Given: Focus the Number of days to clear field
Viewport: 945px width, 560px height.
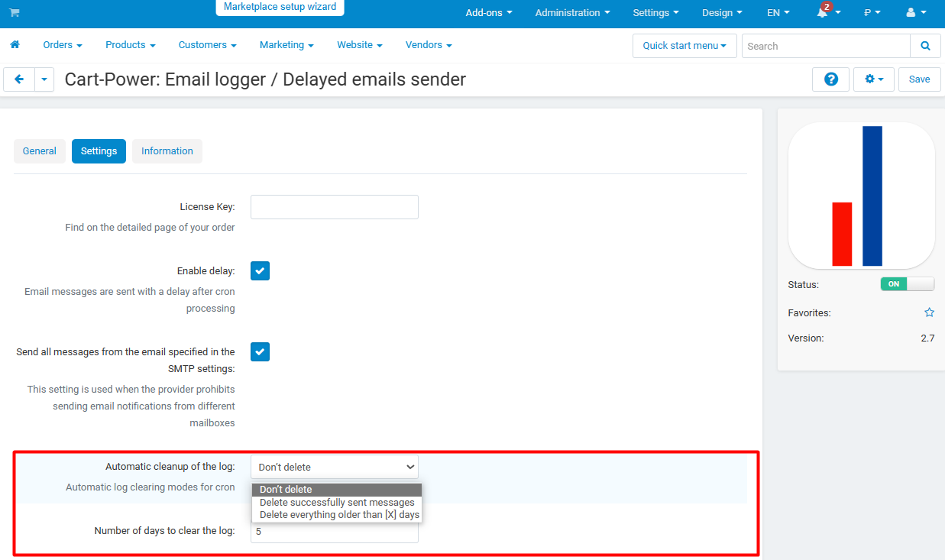Looking at the screenshot, I should (335, 531).
